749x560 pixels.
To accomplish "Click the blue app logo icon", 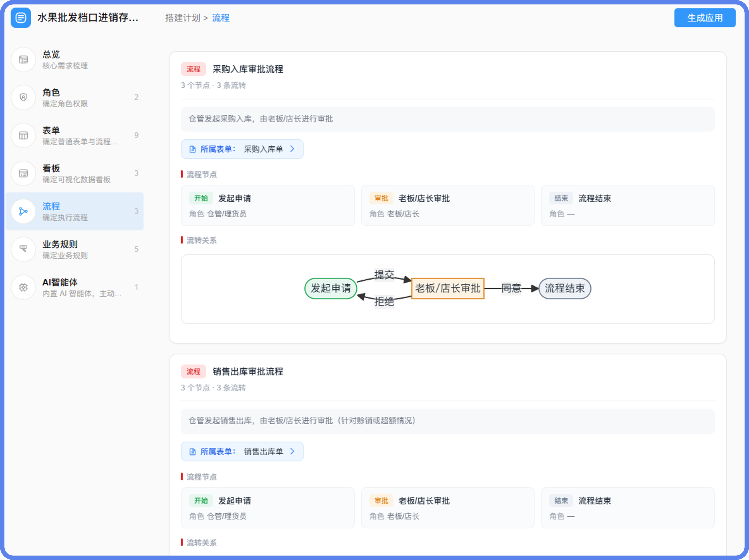I will 21,18.
